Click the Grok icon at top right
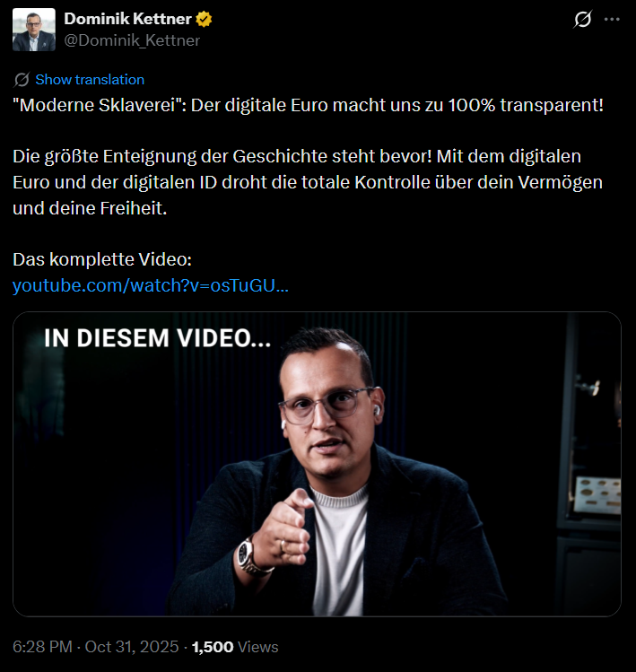This screenshot has width=636, height=672. click(x=582, y=19)
